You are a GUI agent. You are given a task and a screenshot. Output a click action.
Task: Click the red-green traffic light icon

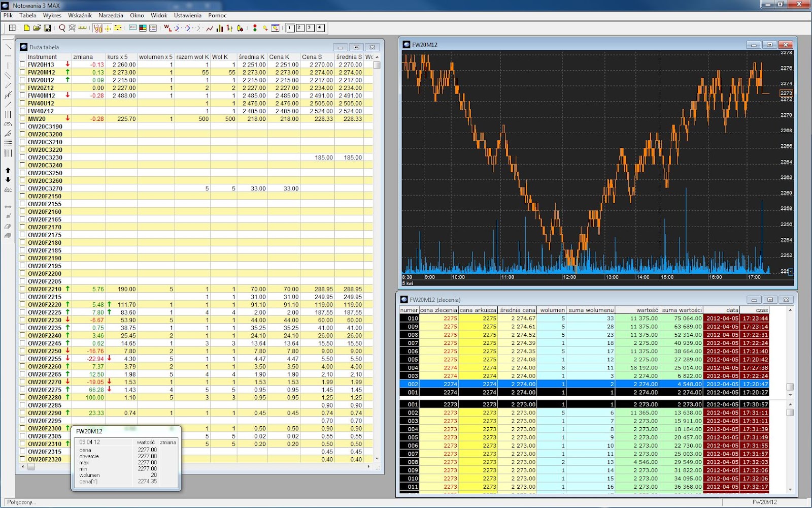click(x=255, y=28)
